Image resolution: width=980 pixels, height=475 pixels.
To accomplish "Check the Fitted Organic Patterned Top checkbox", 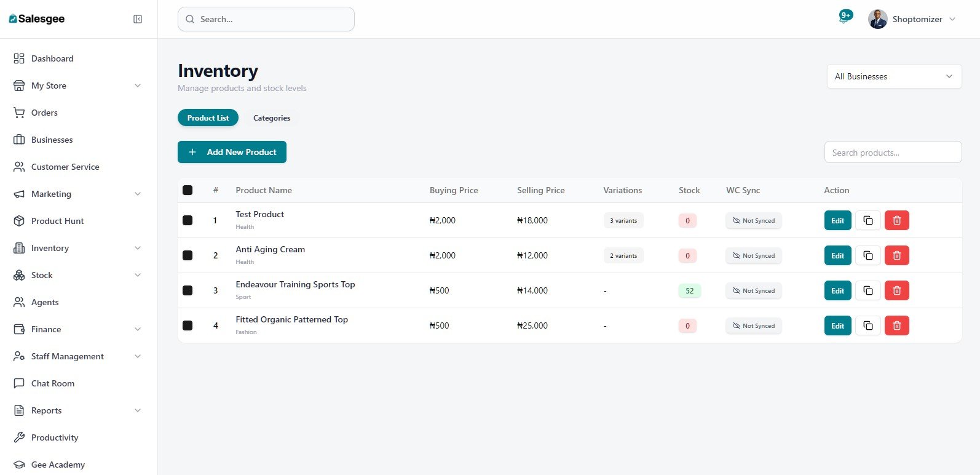I will (188, 325).
